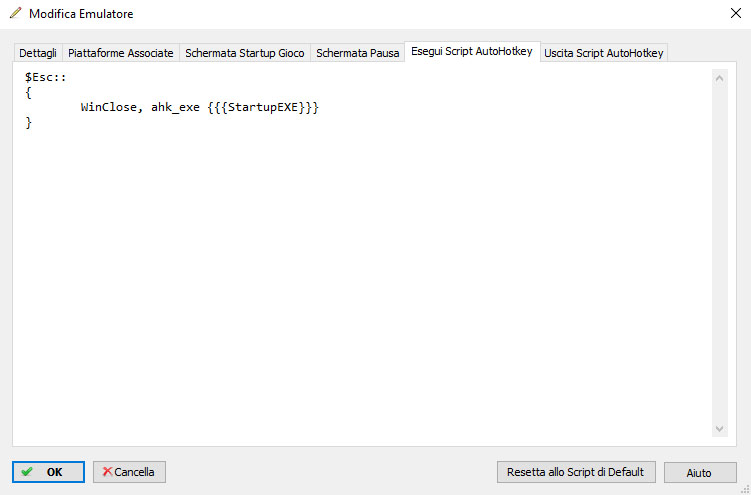Place cursor in the $Esc:: line
Viewport: 751px width, 495px height.
click(x=46, y=78)
